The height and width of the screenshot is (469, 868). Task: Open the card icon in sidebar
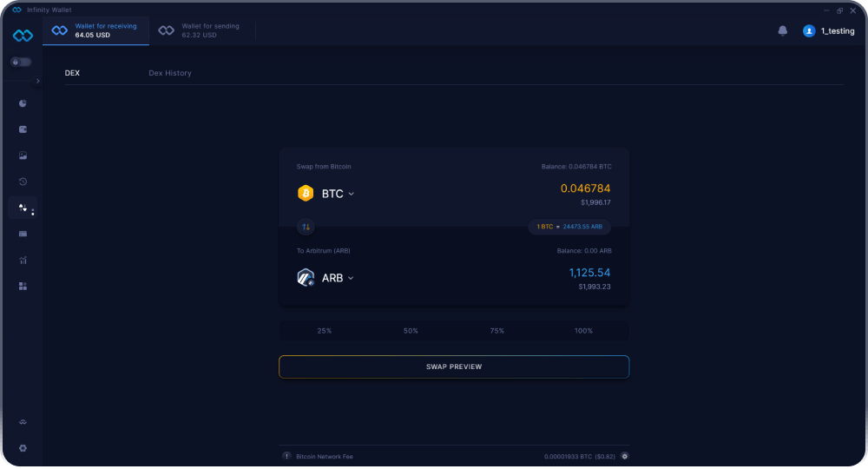click(23, 234)
